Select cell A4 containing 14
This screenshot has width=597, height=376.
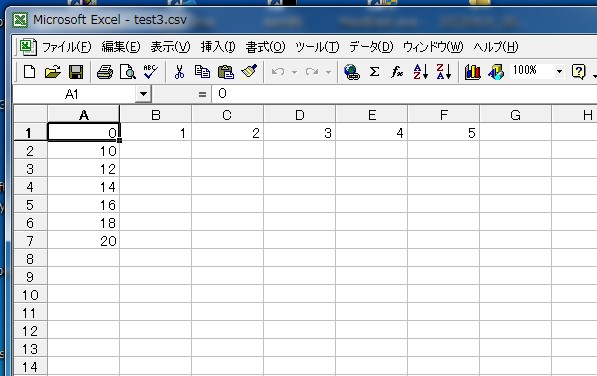click(x=83, y=186)
